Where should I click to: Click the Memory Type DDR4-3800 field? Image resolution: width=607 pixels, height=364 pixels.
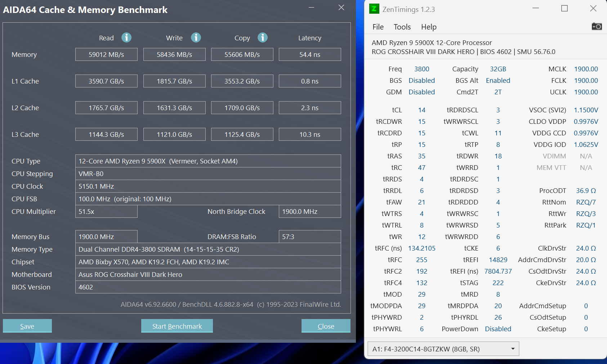point(208,249)
